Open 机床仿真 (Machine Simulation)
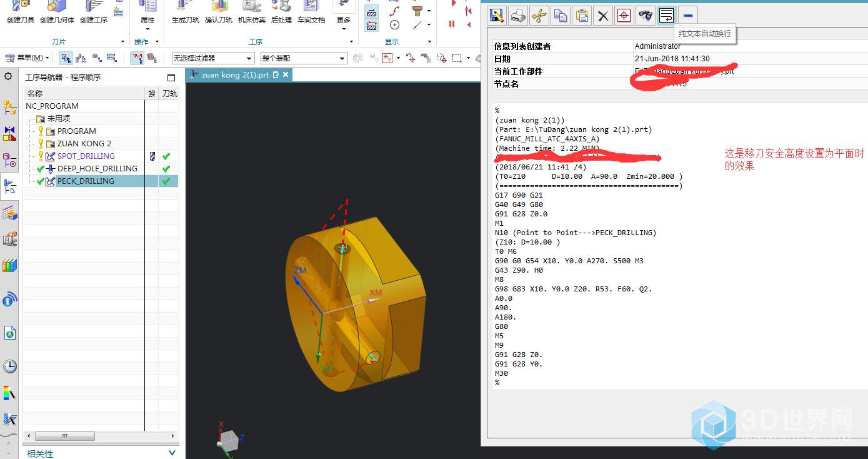Viewport: 868px width, 459px height. point(252,12)
